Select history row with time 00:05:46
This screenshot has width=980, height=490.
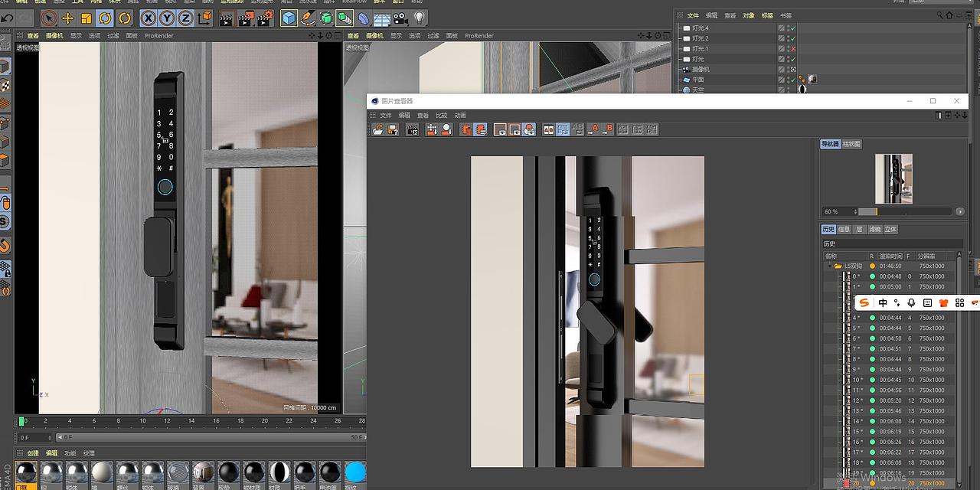[891, 410]
